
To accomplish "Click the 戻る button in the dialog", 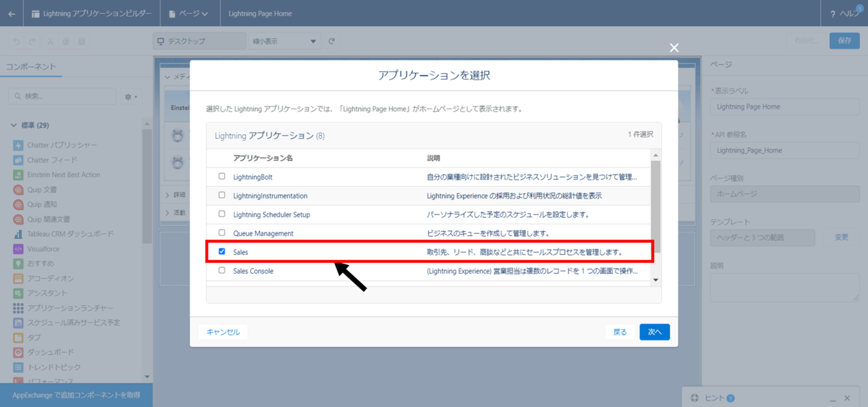I will (x=620, y=332).
